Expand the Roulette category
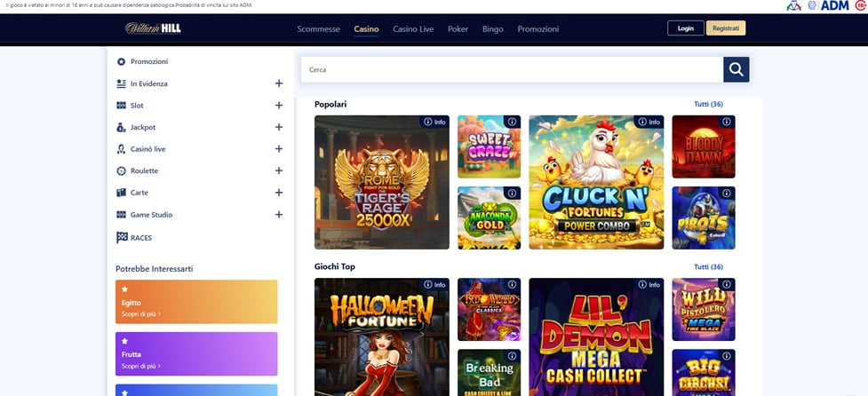The image size is (868, 396). (279, 170)
